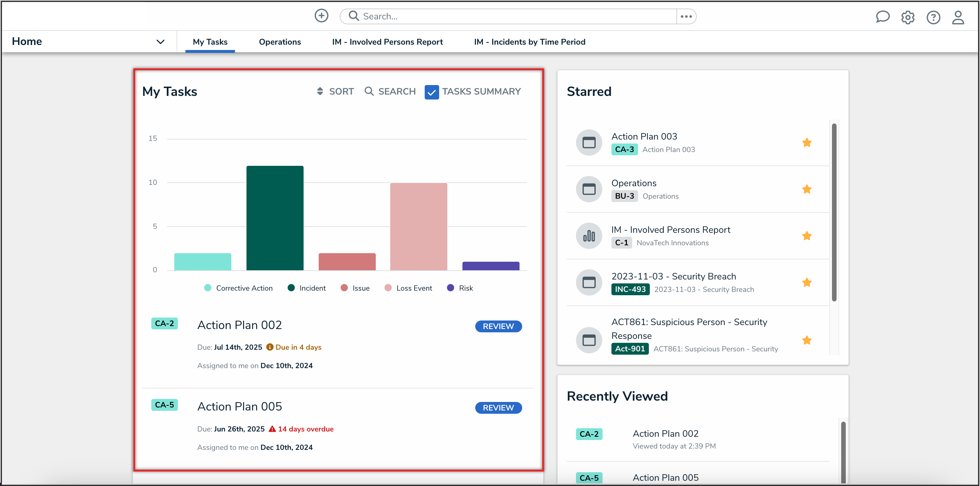Click the search options ellipsis icon
This screenshot has width=980, height=486.
click(x=686, y=16)
